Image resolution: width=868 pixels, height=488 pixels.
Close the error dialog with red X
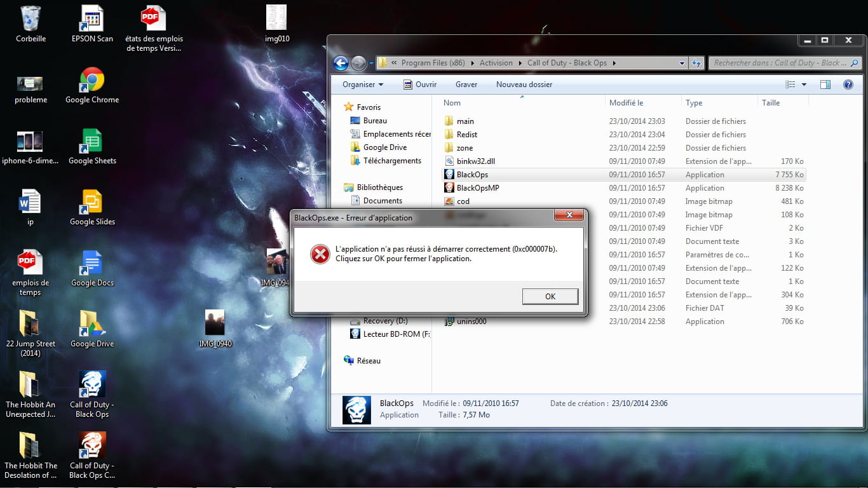(569, 215)
